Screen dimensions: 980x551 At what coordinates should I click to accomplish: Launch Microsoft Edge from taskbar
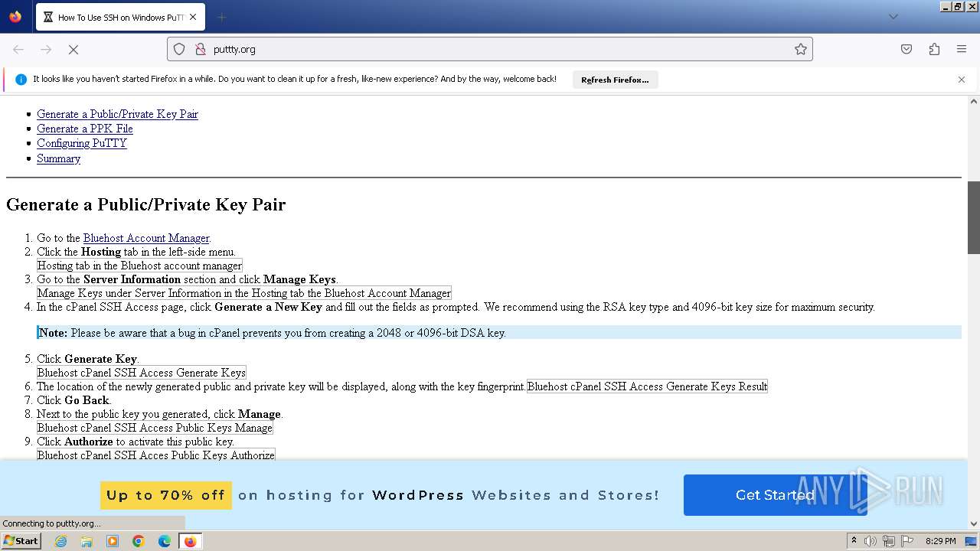coord(165,541)
